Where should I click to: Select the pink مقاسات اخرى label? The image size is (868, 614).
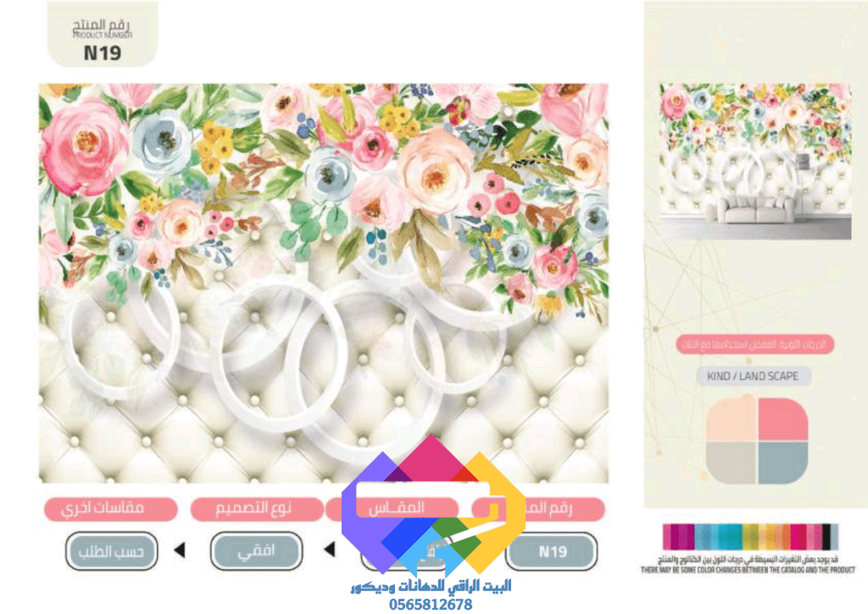coord(111,508)
